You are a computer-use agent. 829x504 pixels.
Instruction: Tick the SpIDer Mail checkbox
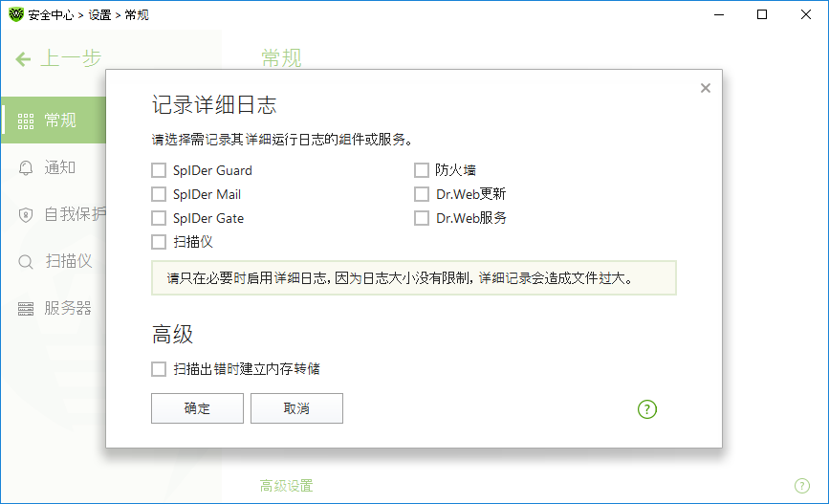point(159,194)
